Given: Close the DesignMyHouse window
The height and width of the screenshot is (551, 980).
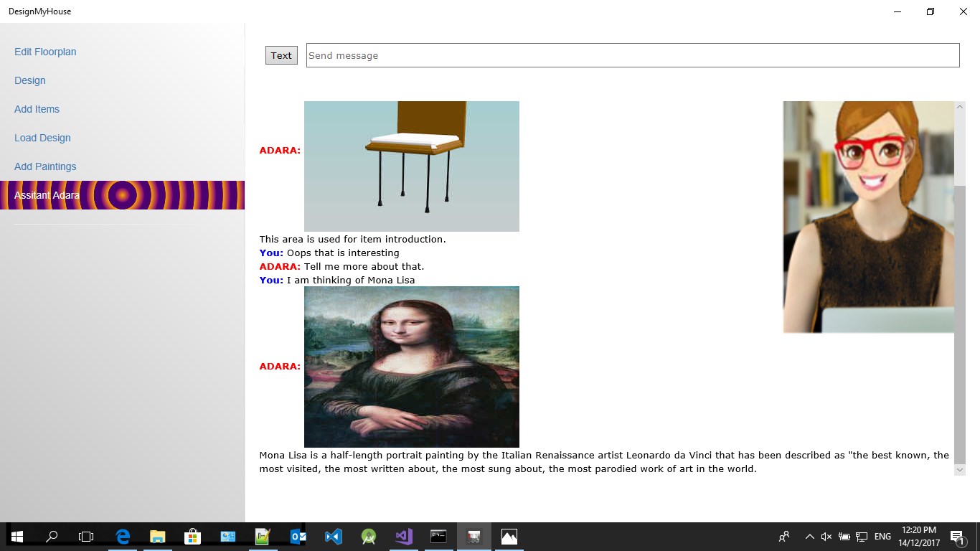Looking at the screenshot, I should click(x=963, y=11).
